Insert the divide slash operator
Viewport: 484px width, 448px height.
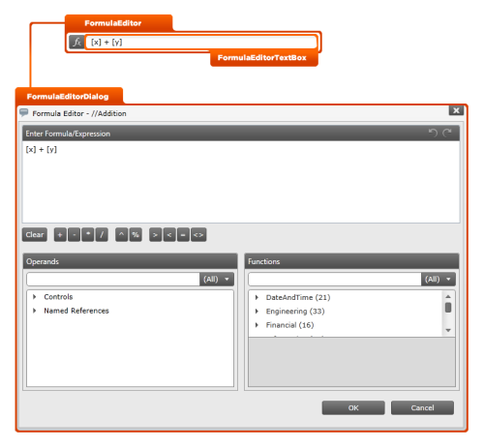tap(102, 235)
